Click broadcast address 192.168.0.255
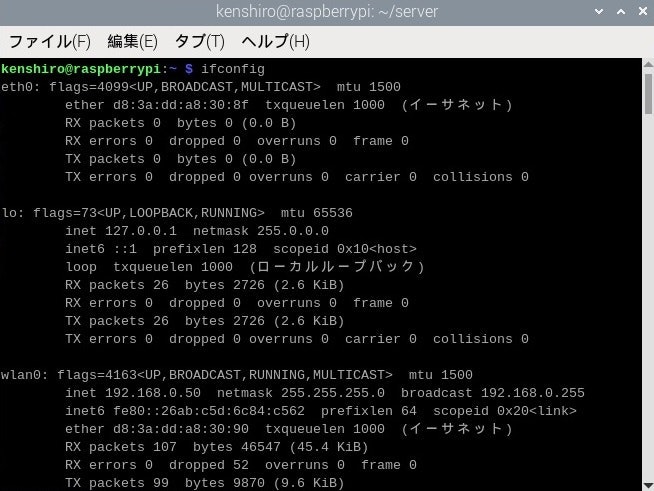 coord(533,393)
